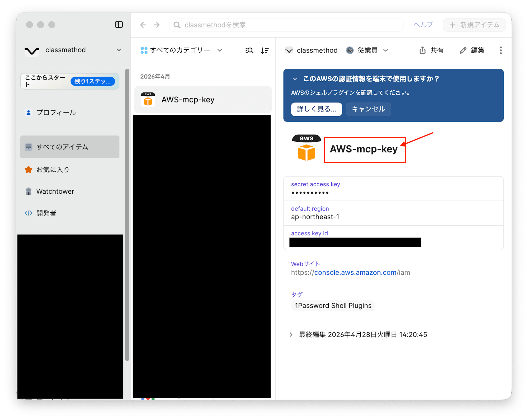Open the console.aws.amazon.com website link

coord(355,272)
